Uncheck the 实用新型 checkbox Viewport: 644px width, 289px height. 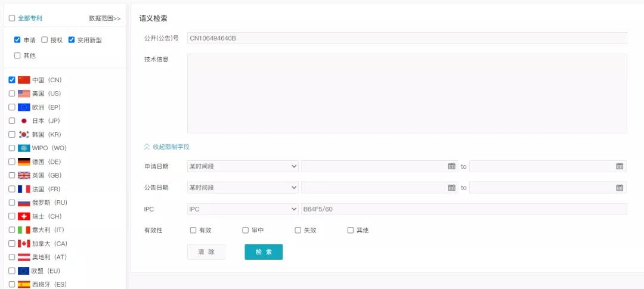(72, 40)
